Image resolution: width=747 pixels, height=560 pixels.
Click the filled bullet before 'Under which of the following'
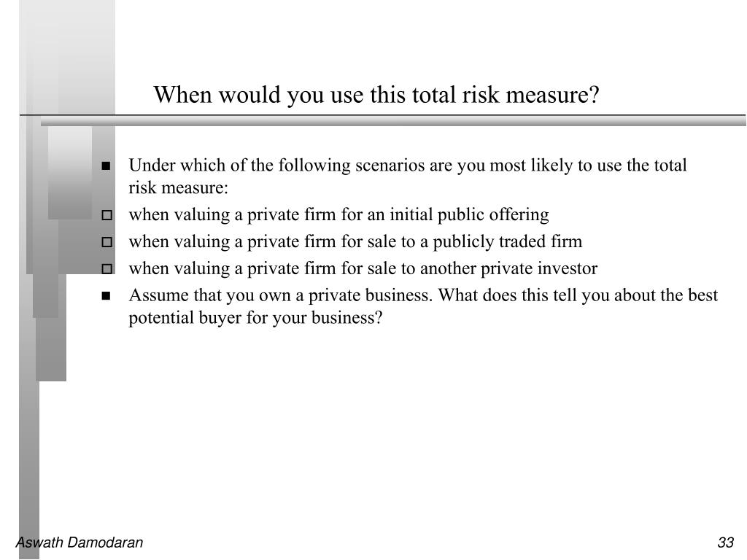tap(106, 166)
